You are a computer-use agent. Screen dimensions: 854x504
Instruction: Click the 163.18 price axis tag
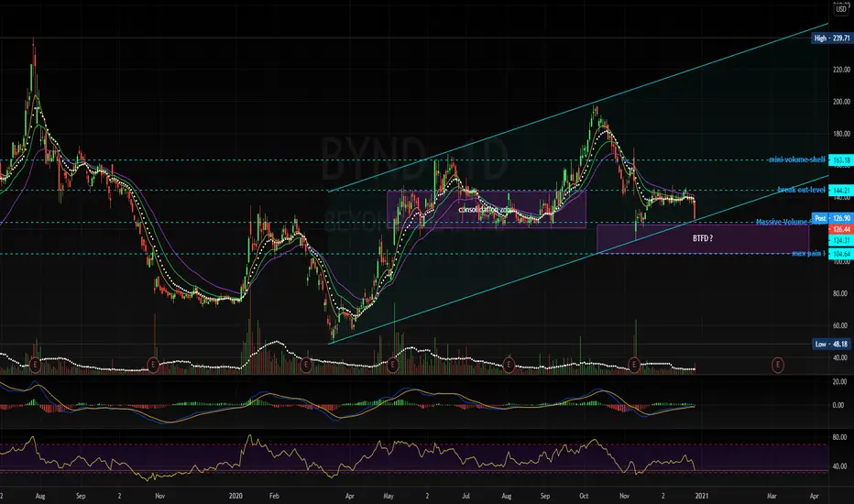(x=840, y=160)
